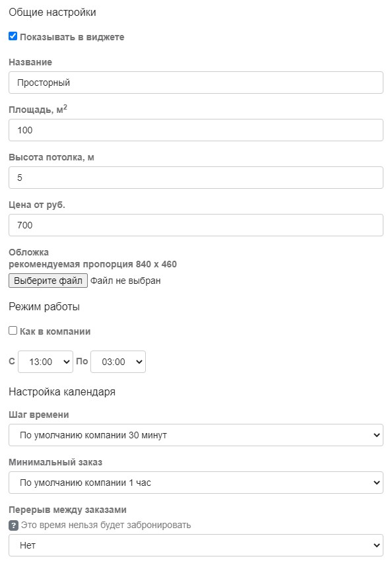Open the Перерыв между заказами dropdown showing Нет
Viewport: 392px width, 571px height.
pyautogui.click(x=196, y=545)
